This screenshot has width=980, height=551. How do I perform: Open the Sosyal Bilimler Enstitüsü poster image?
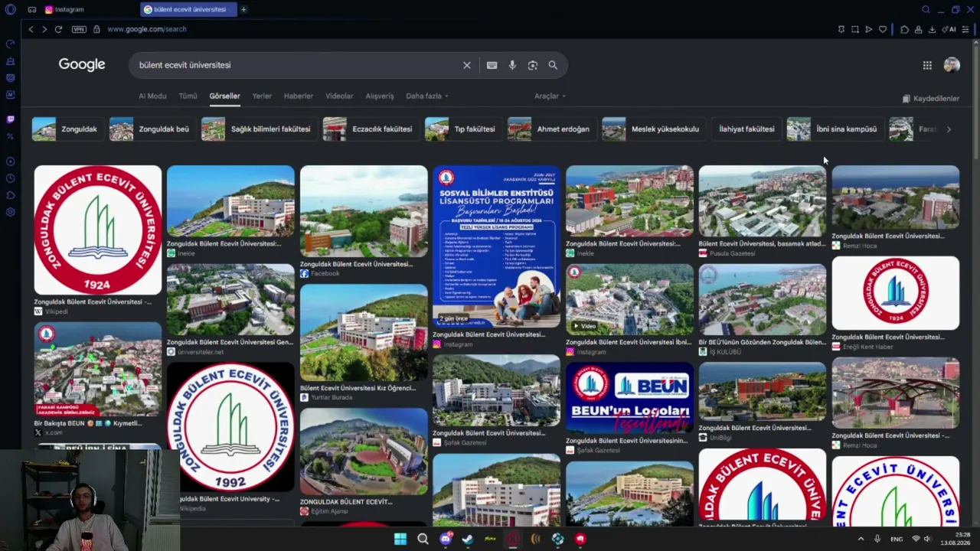pyautogui.click(x=496, y=246)
